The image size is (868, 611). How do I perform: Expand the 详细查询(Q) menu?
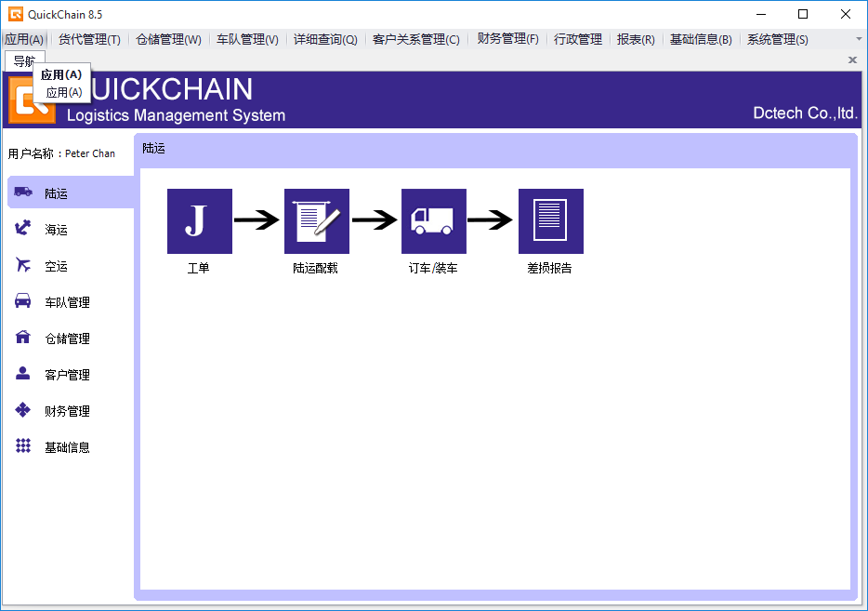(325, 39)
